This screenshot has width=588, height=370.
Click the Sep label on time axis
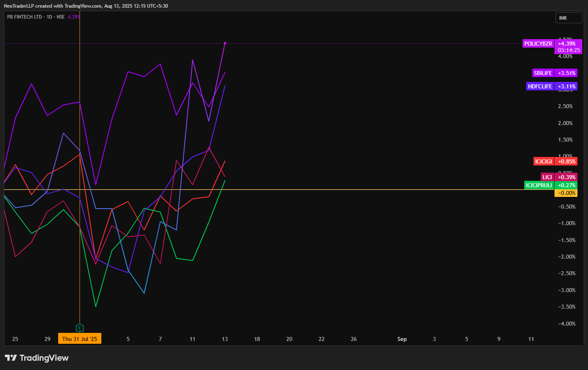402,339
